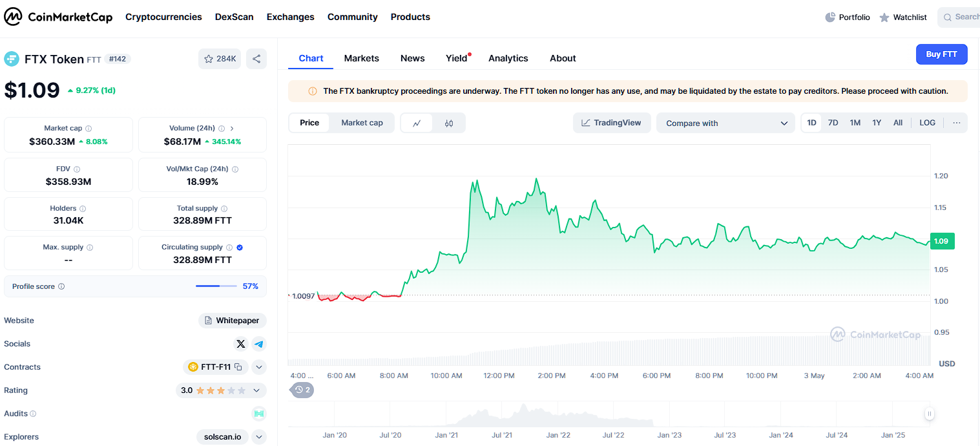Expand the Contracts list chevron
This screenshot has width=980, height=446.
[x=259, y=367]
